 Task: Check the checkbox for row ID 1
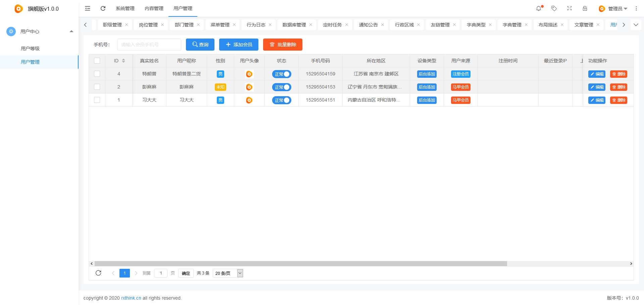pos(97,100)
